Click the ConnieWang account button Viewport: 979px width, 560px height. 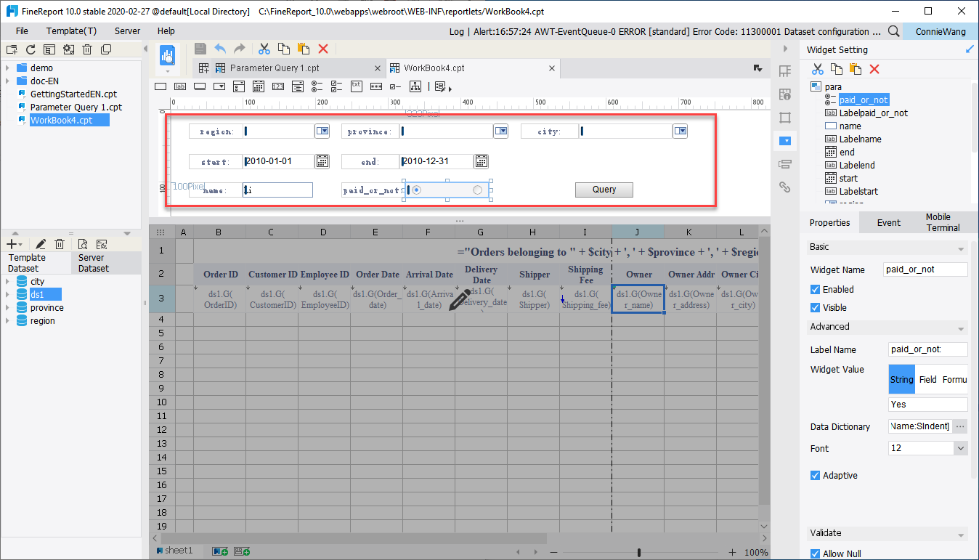(x=941, y=31)
